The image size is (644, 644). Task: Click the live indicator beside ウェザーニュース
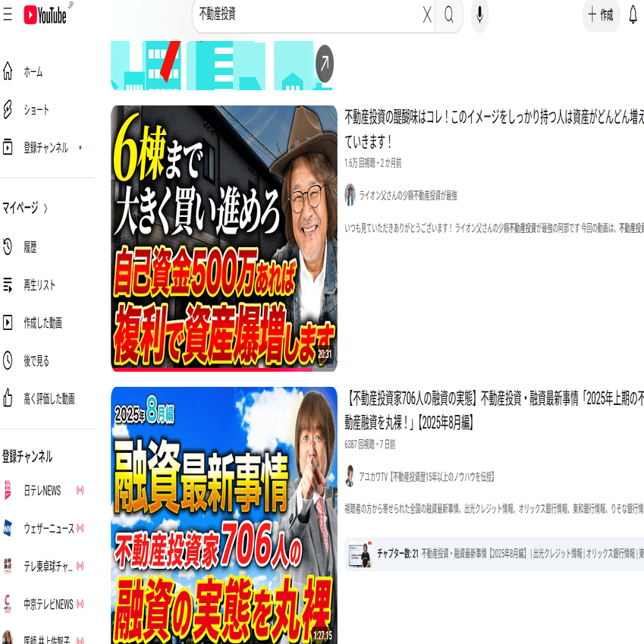80,528
